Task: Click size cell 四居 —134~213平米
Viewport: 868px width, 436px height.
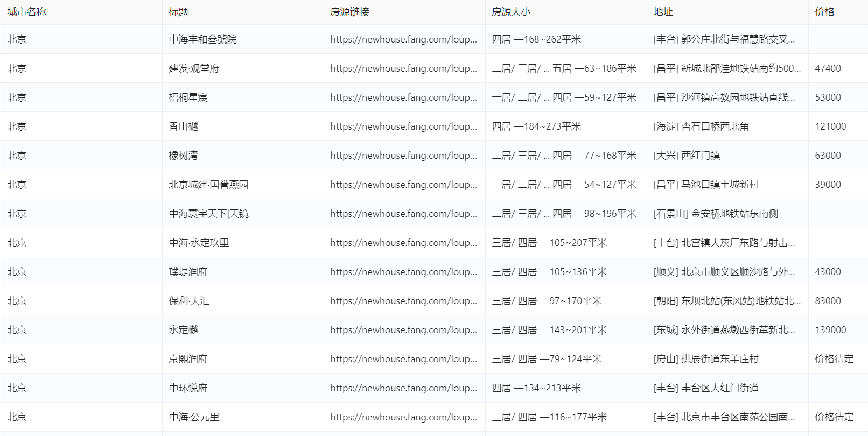Action: 537,388
